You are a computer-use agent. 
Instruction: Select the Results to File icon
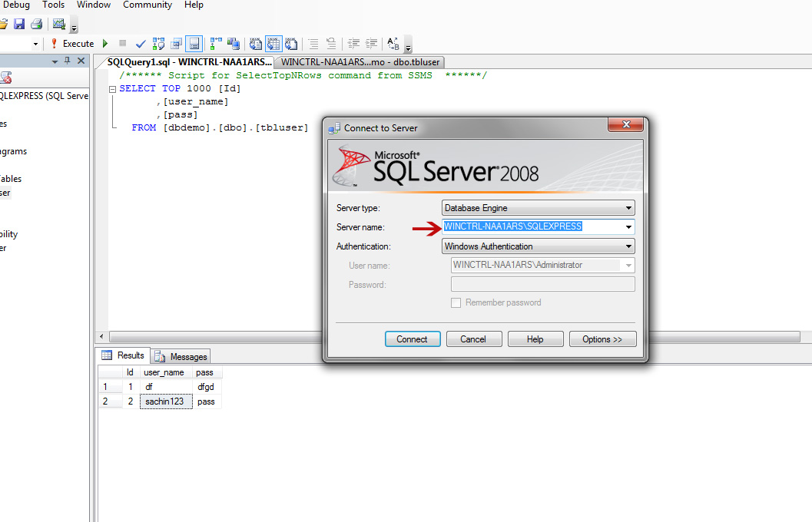[291, 44]
